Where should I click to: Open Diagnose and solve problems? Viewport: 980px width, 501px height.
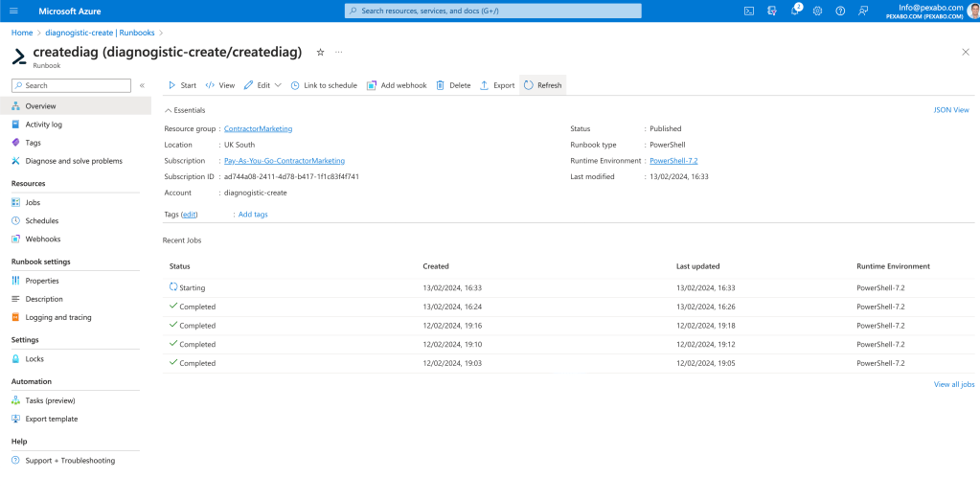pyautogui.click(x=75, y=161)
